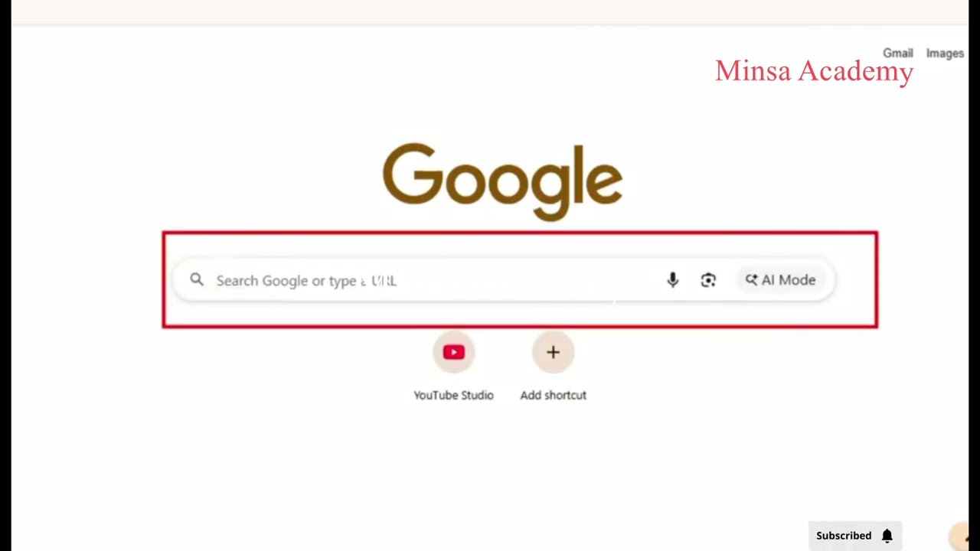Click the magnifier search icon
The image size is (980, 551).
click(x=197, y=280)
